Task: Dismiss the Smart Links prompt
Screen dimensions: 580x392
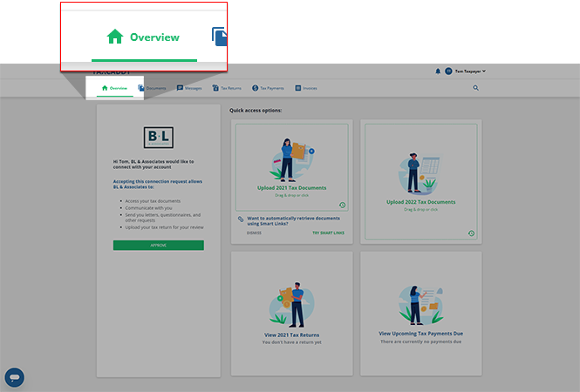Action: [254, 233]
